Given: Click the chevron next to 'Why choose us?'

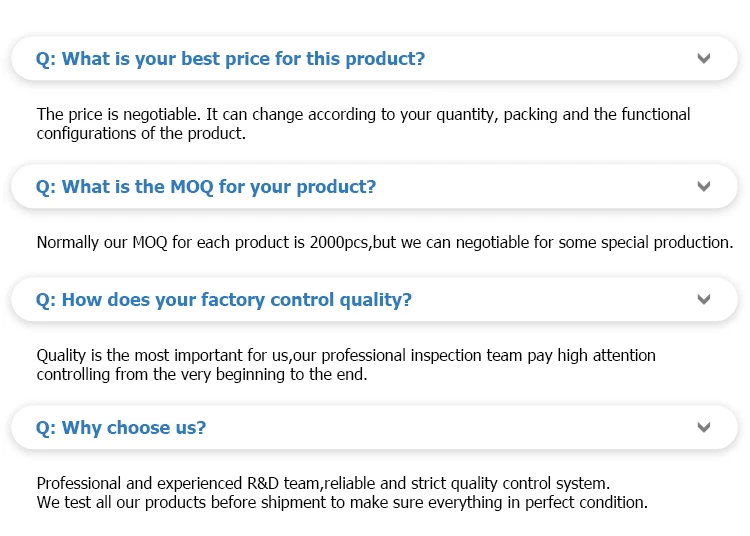Looking at the screenshot, I should point(704,428).
